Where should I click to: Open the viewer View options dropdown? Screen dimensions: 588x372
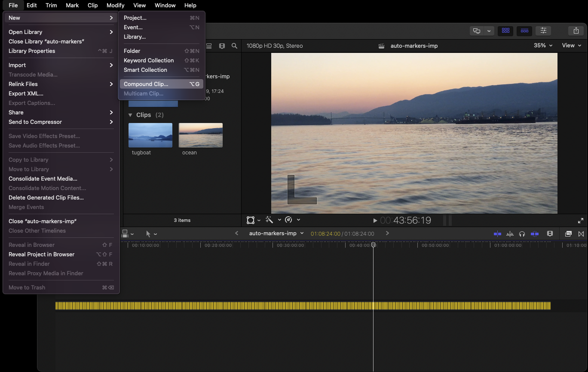(x=571, y=46)
